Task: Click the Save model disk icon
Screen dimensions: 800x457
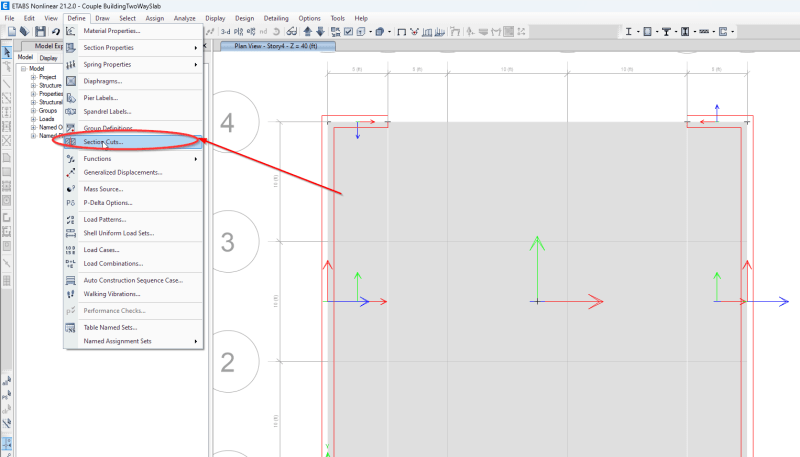Action: click(x=40, y=32)
